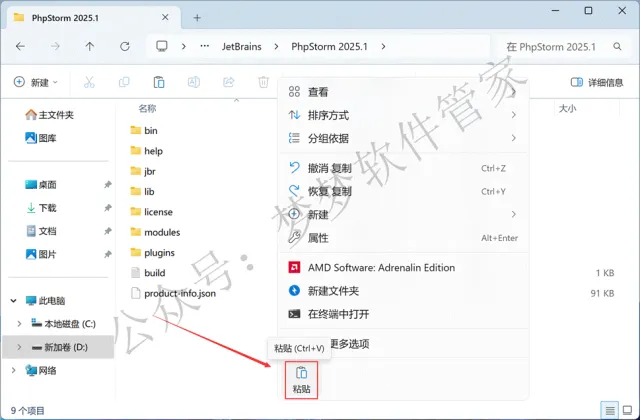The height and width of the screenshot is (420, 640).
Task: Expand the Local Disk (C:) node
Action: tap(19, 324)
